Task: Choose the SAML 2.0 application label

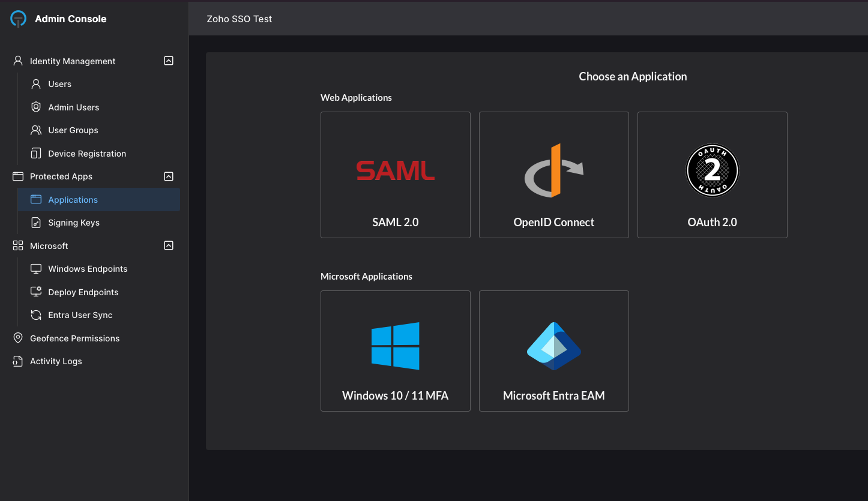Action: [x=396, y=222]
